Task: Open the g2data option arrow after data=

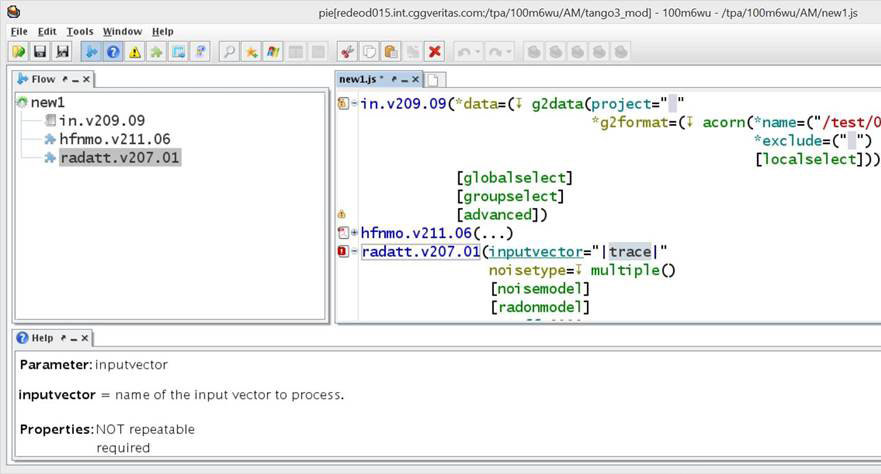Action: coord(519,103)
